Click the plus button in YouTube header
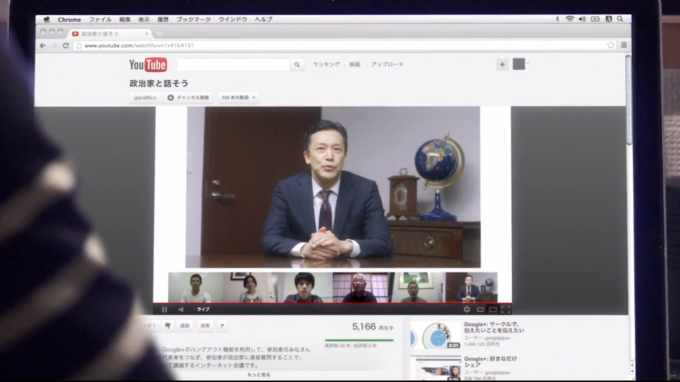 502,64
